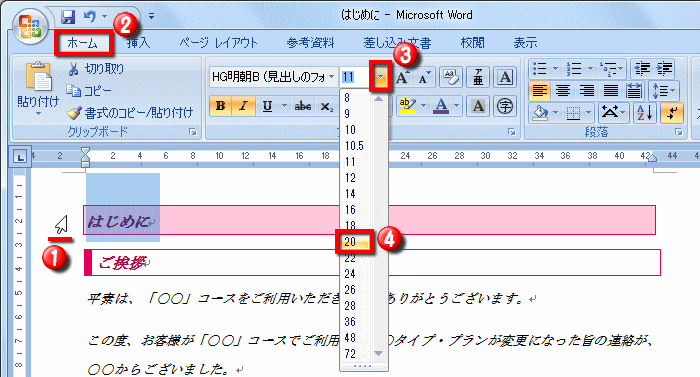Apply multilevel list
700x377 pixels.
(x=608, y=68)
